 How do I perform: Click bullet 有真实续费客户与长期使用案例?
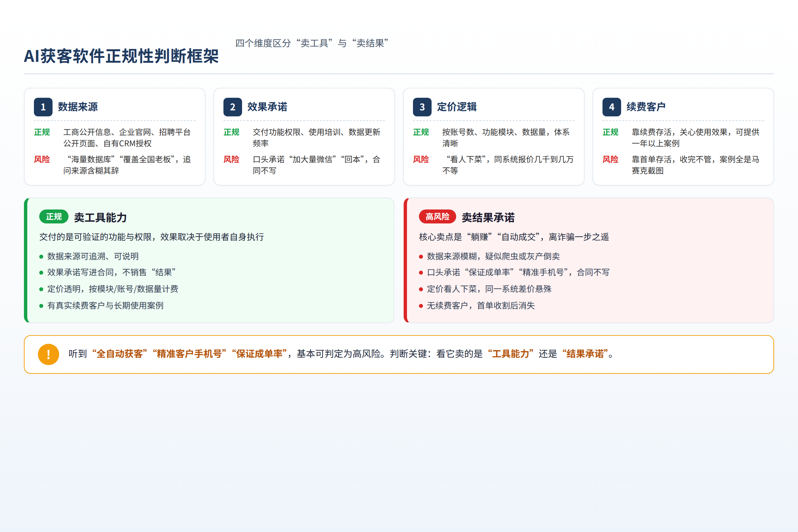[105, 306]
